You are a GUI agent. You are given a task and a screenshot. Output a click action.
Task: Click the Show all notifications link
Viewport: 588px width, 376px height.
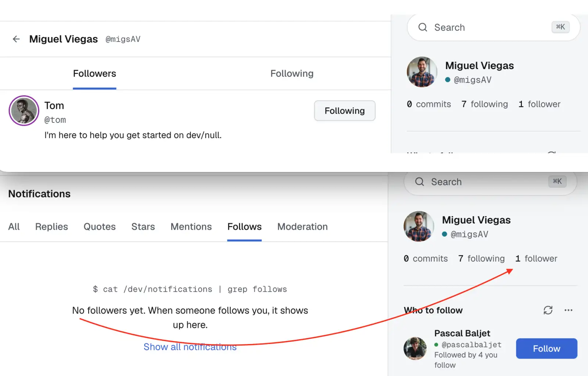(x=190, y=347)
